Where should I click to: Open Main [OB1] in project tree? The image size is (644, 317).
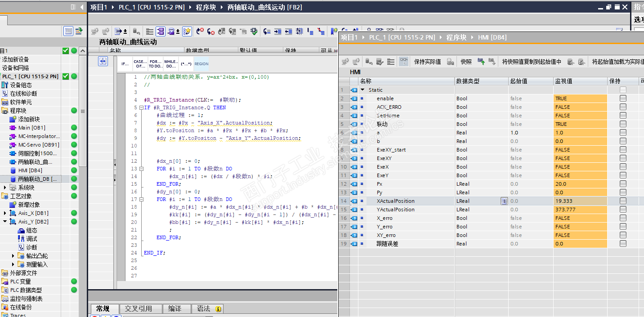31,128
